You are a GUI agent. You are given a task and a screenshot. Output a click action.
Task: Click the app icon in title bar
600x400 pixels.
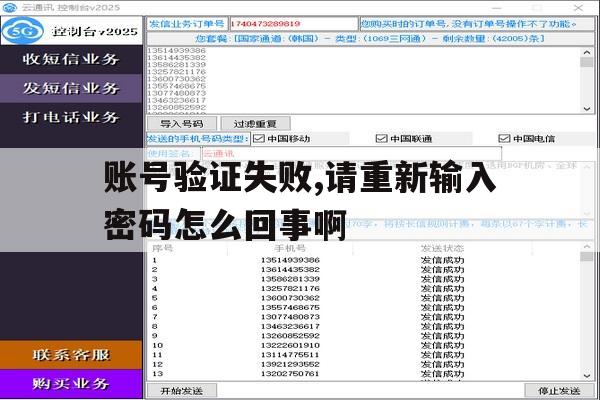[x=10, y=7]
